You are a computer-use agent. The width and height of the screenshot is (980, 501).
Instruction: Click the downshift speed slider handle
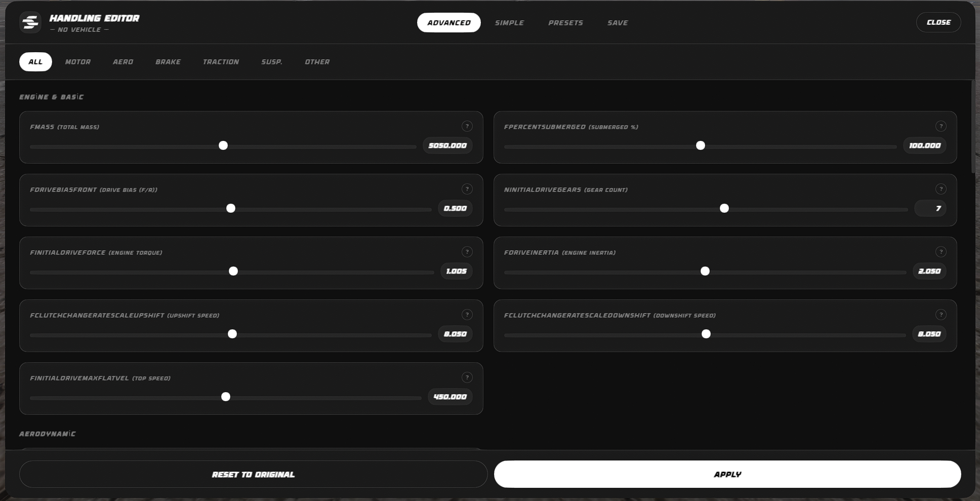706,334
